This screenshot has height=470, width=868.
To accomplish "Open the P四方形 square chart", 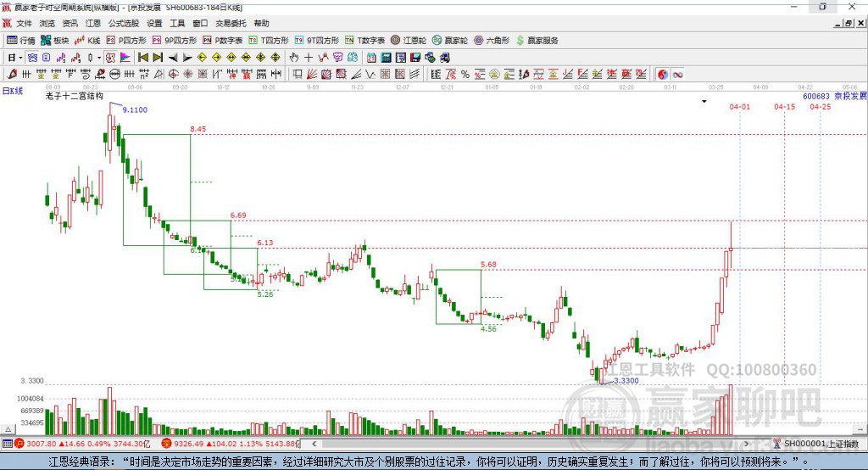I will pos(126,41).
